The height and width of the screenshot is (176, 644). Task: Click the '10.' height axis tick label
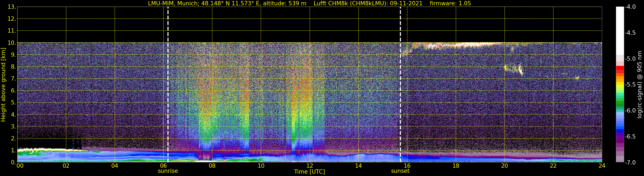[12, 43]
